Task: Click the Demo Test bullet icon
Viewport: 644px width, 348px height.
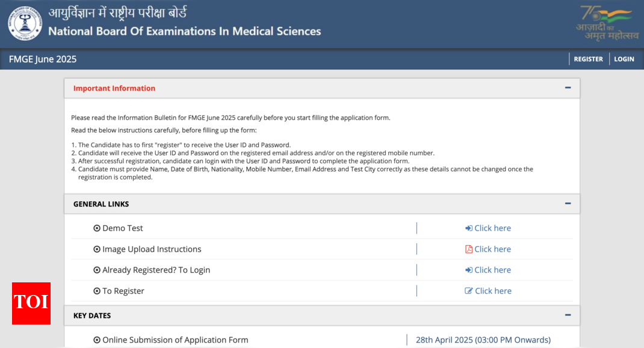Action: (x=97, y=228)
